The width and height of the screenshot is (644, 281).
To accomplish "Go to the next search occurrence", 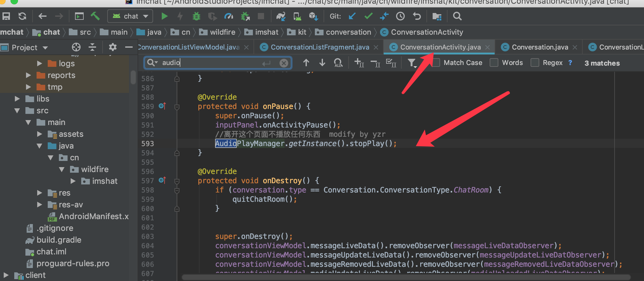I will (322, 63).
